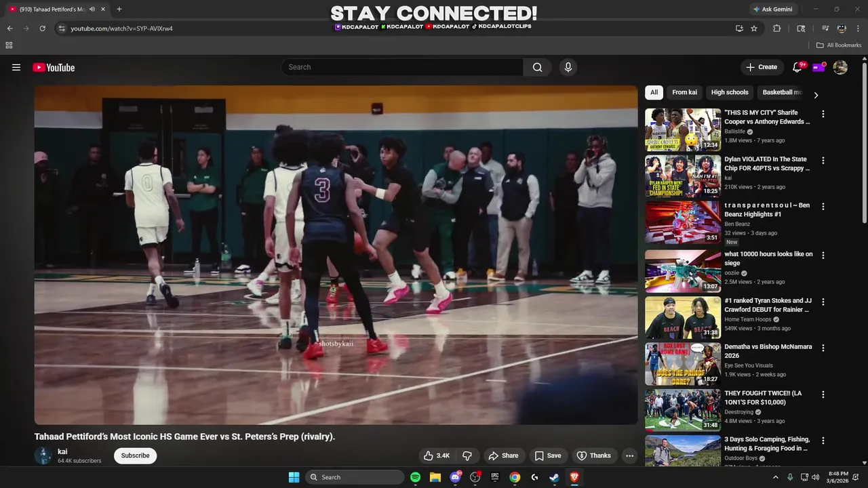Click the YouTube search magnifier button
The width and height of the screenshot is (868, 488).
(537, 67)
